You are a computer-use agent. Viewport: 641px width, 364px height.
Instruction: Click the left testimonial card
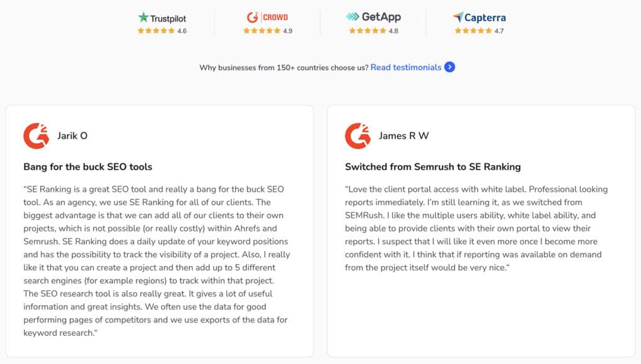[x=160, y=232]
